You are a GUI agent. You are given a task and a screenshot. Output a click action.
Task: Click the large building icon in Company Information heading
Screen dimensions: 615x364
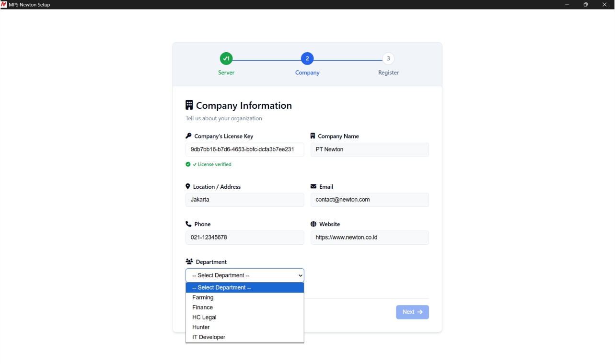pyautogui.click(x=189, y=105)
